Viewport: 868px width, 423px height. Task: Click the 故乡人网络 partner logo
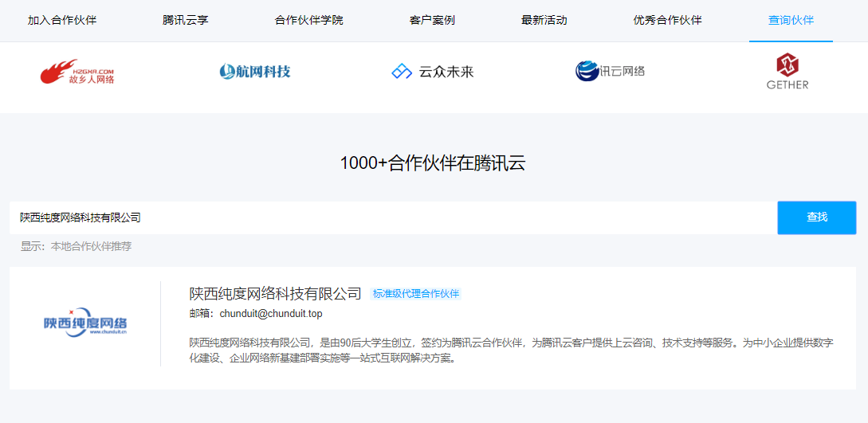(x=77, y=72)
